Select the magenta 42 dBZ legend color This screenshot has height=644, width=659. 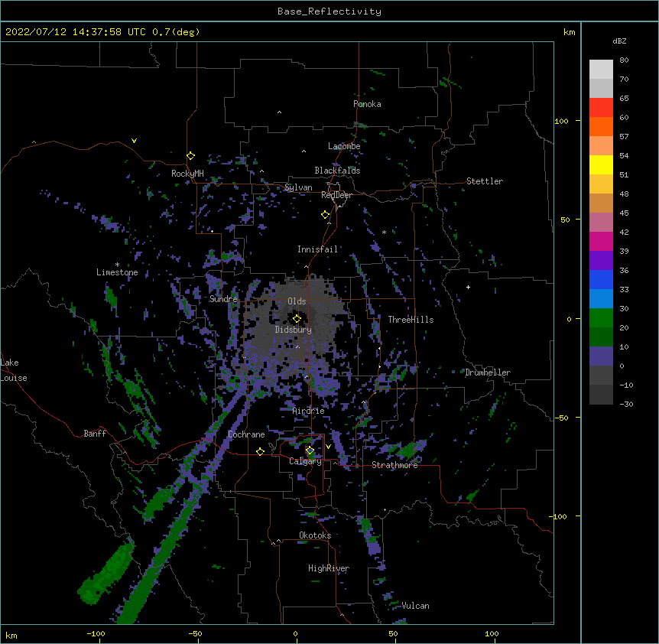[601, 241]
